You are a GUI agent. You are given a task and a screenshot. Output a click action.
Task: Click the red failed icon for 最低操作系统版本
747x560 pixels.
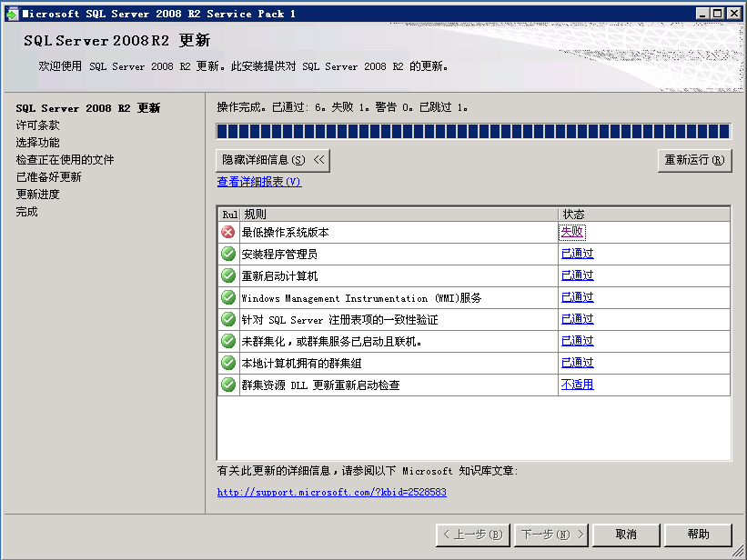click(x=228, y=233)
